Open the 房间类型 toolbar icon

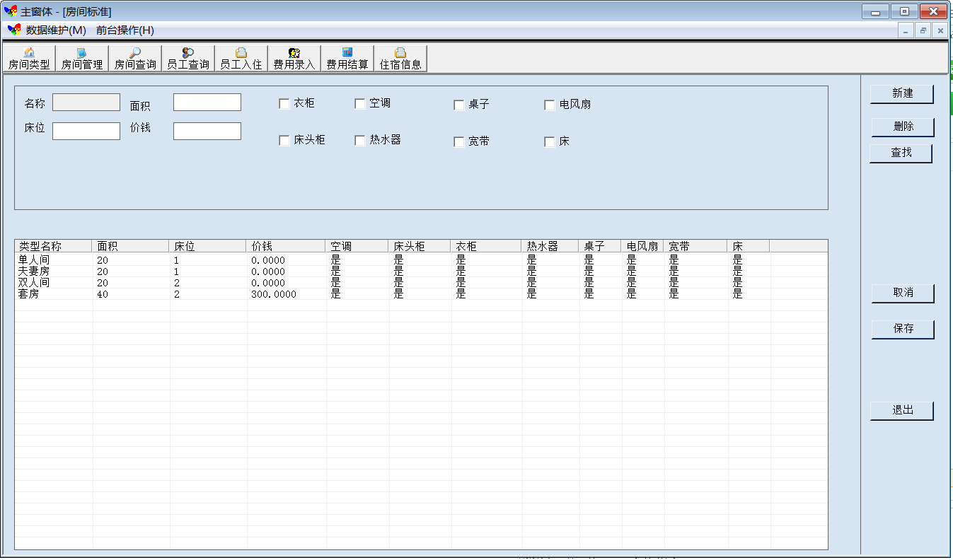(x=29, y=59)
